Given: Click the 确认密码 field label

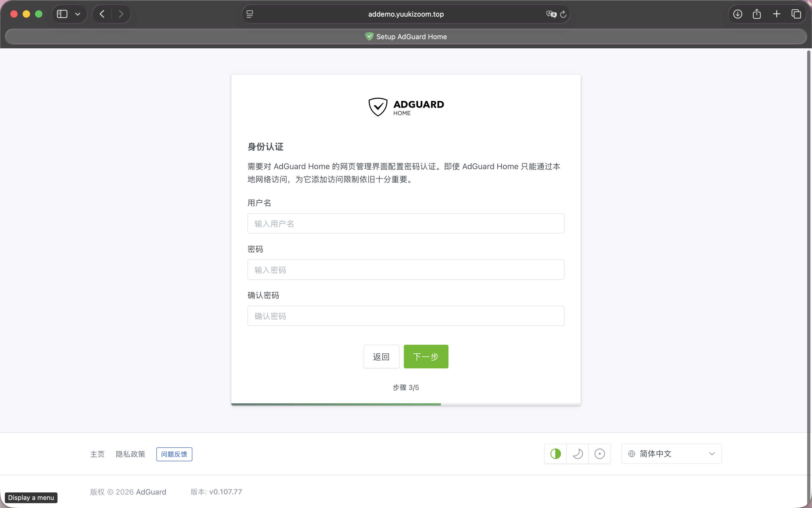Looking at the screenshot, I should click(x=263, y=295).
